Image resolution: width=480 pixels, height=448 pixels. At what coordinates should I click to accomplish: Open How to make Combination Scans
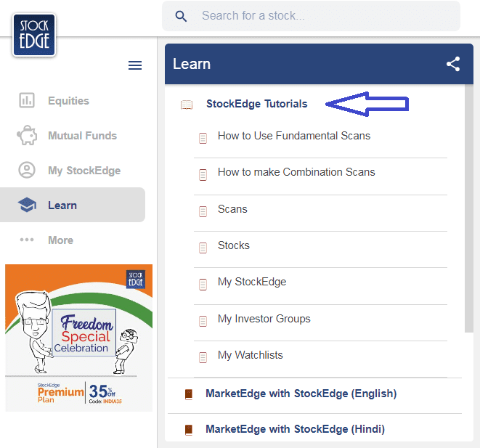[x=296, y=172]
